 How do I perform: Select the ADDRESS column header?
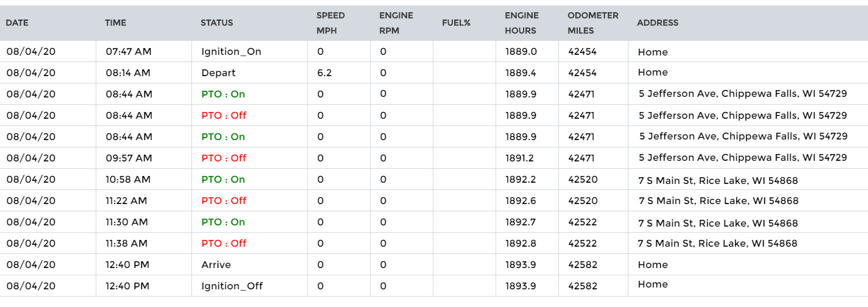point(657,23)
